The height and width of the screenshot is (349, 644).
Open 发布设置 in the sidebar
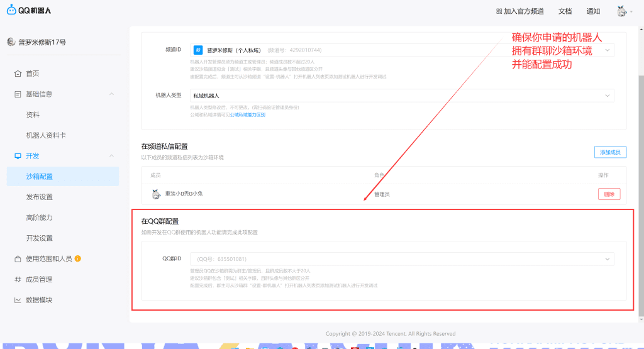click(x=39, y=197)
